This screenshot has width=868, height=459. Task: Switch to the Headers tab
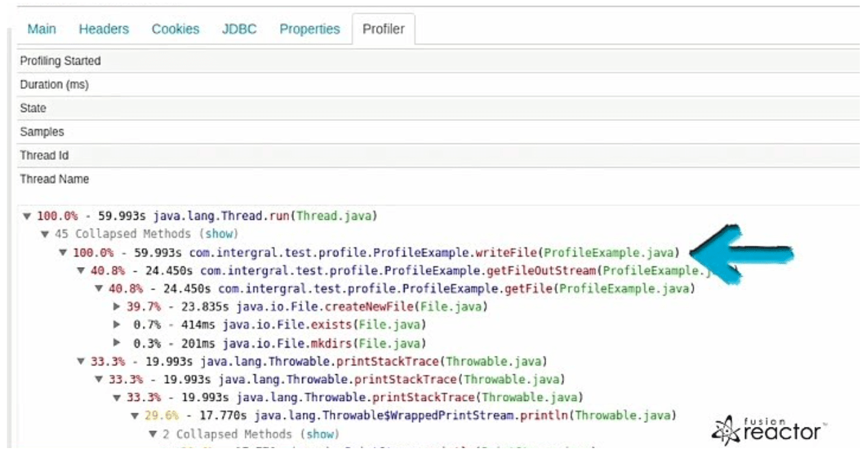click(104, 29)
